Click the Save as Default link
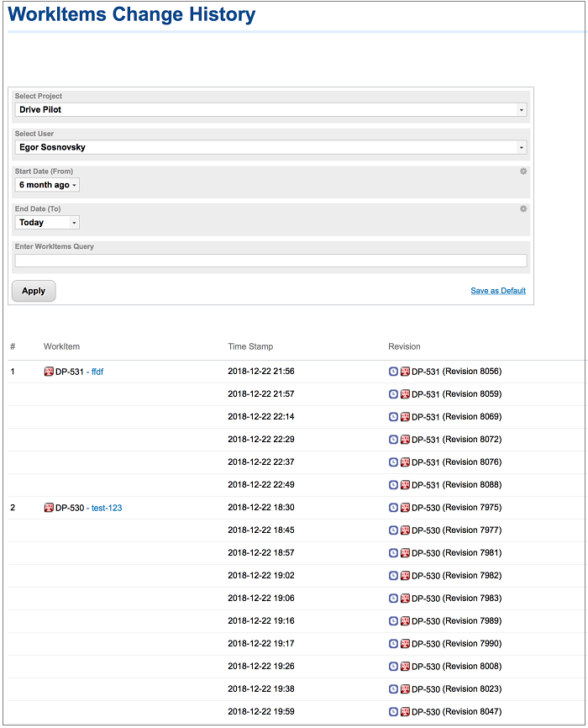588x728 pixels. (x=497, y=291)
